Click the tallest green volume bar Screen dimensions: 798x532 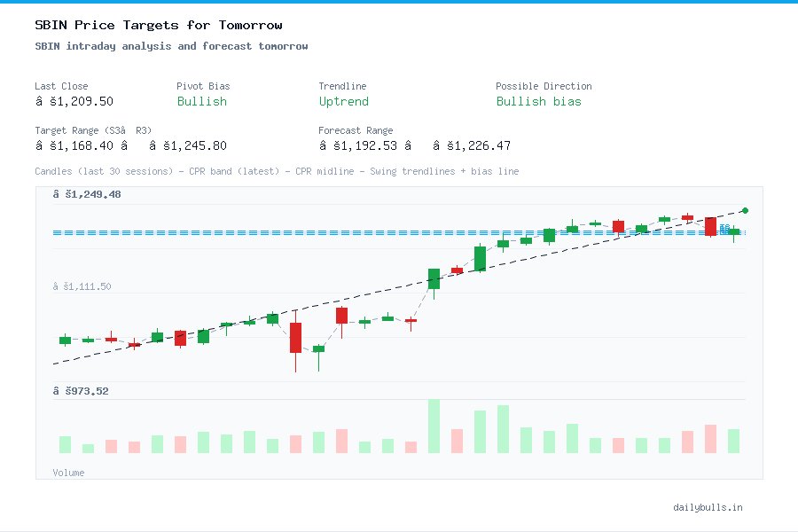(x=433, y=426)
